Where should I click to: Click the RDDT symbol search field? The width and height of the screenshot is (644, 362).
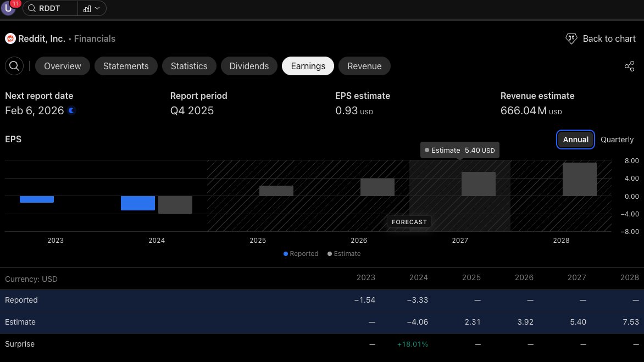50,8
